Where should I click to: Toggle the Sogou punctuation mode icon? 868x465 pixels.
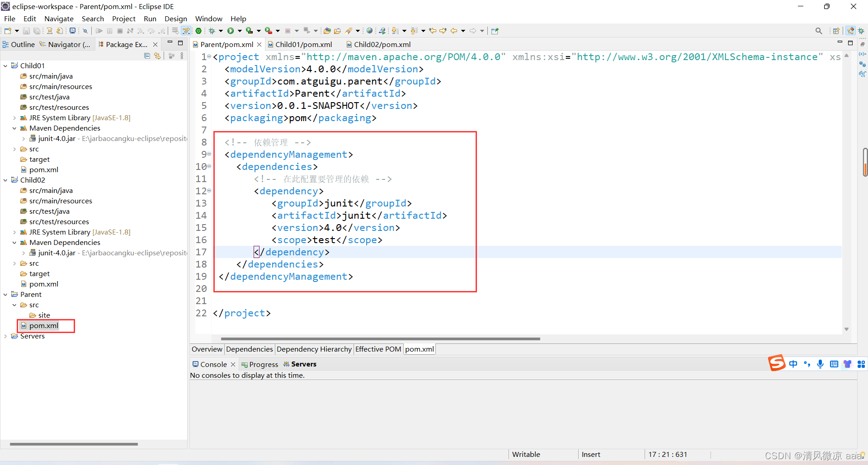(x=807, y=364)
